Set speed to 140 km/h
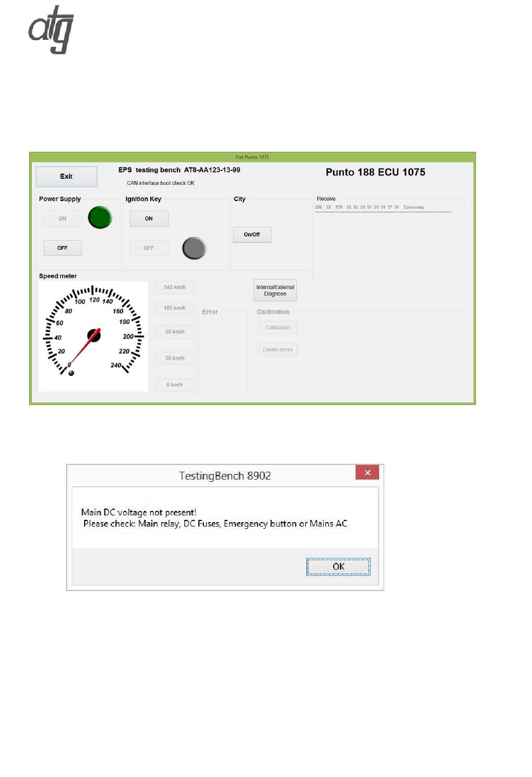532x777 pixels. [x=175, y=287]
